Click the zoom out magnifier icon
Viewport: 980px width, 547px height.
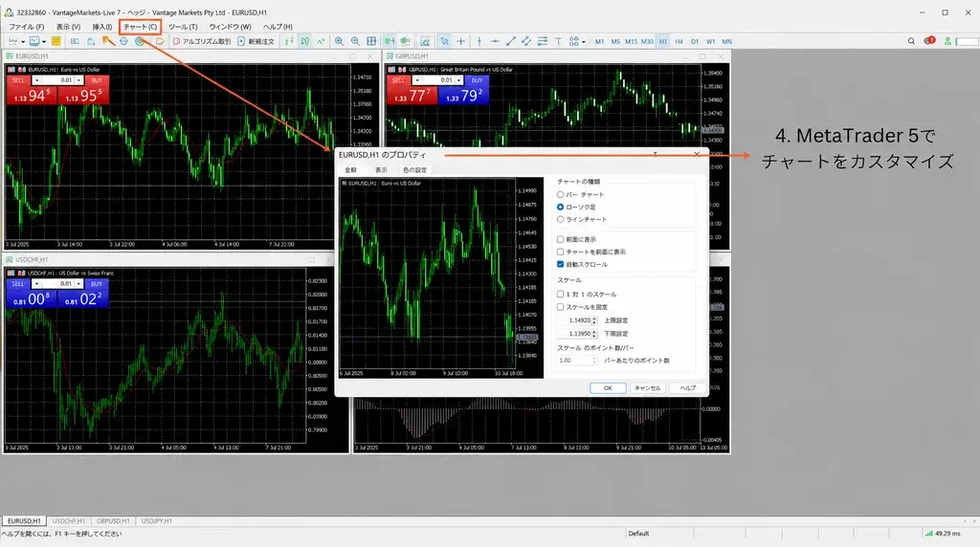355,41
